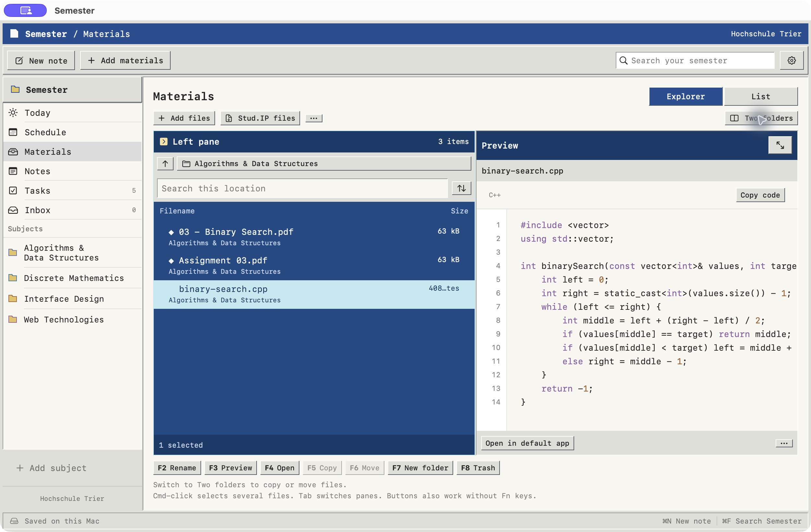Click F4 Open button
811x532 pixels.
tap(279, 467)
